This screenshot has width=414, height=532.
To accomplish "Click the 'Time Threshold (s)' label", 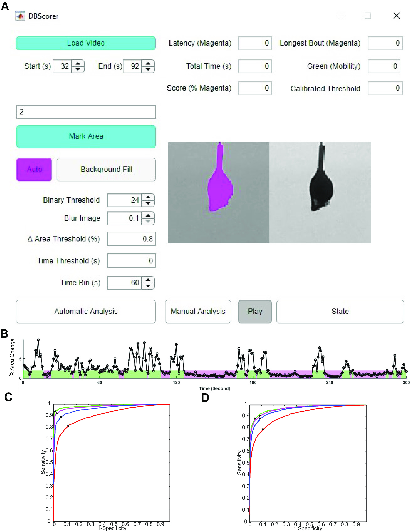I will pyautogui.click(x=68, y=261).
